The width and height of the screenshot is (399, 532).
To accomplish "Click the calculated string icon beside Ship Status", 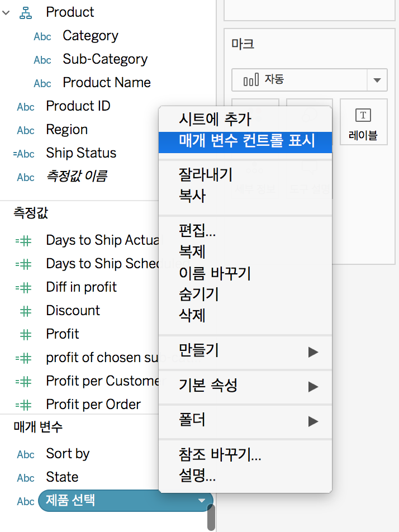I will (23, 154).
